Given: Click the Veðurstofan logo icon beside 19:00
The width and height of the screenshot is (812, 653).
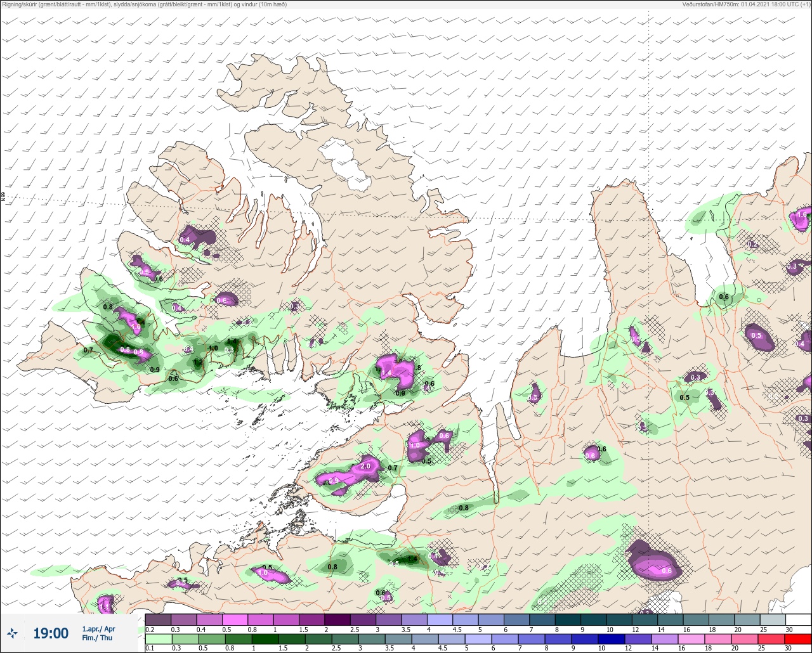Looking at the screenshot, I should pos(13,633).
